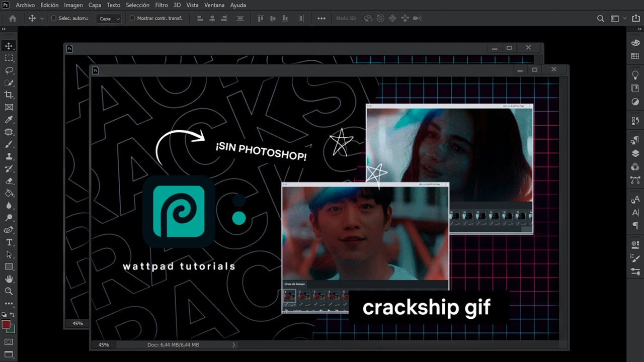The width and height of the screenshot is (644, 362).
Task: Open the status bar arrow after Doc size
Action: pyautogui.click(x=233, y=345)
